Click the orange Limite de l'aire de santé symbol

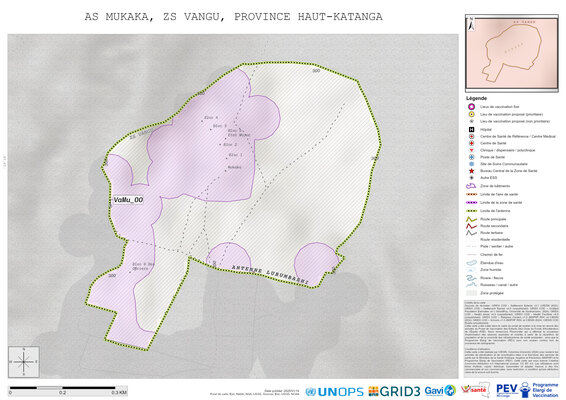471,194
